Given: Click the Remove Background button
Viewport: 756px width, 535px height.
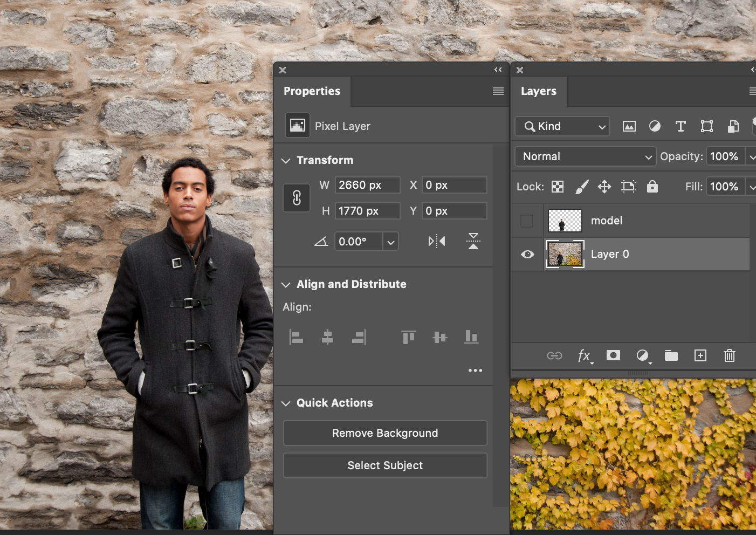Looking at the screenshot, I should [x=385, y=433].
